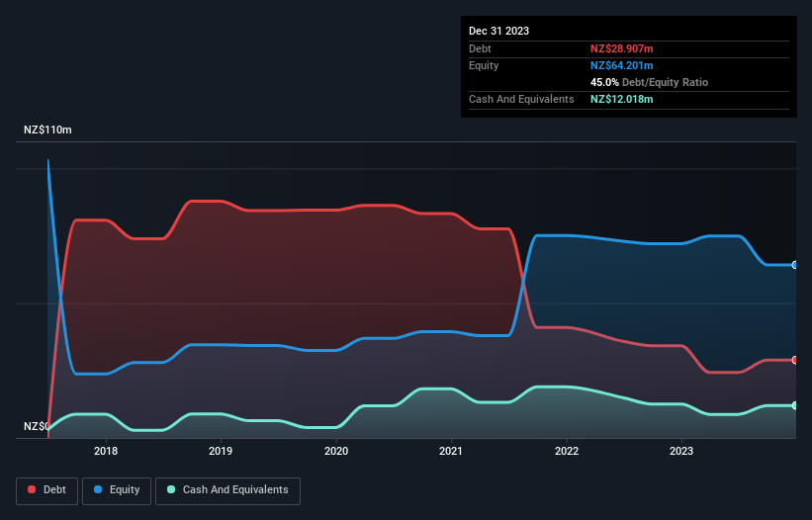Toggle the Equity series legend button
This screenshot has height=520, width=812.
(x=117, y=490)
